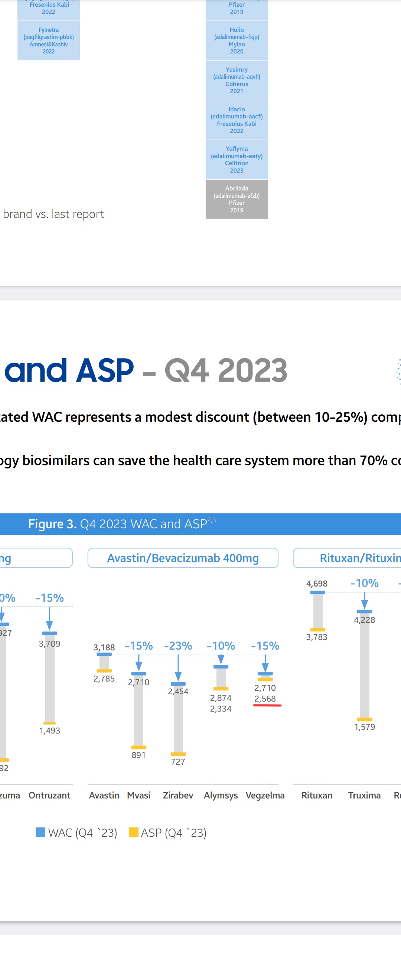This screenshot has width=401, height=980.
Task: Click the blue arrow above Vegzelma bar
Action: click(265, 663)
